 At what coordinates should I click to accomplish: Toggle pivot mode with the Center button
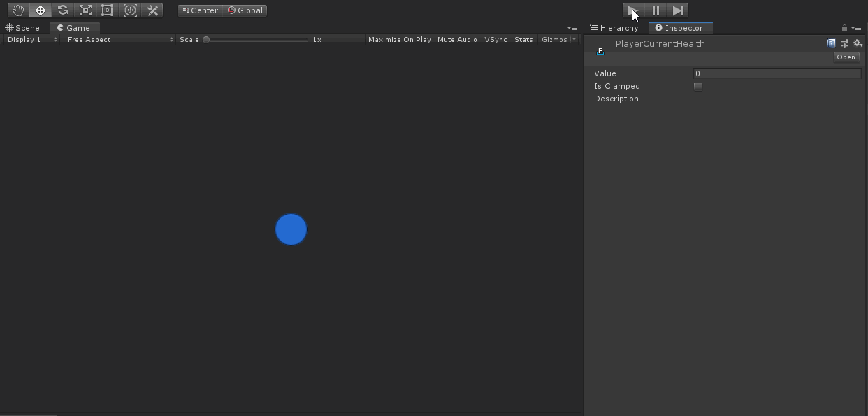[x=200, y=10]
